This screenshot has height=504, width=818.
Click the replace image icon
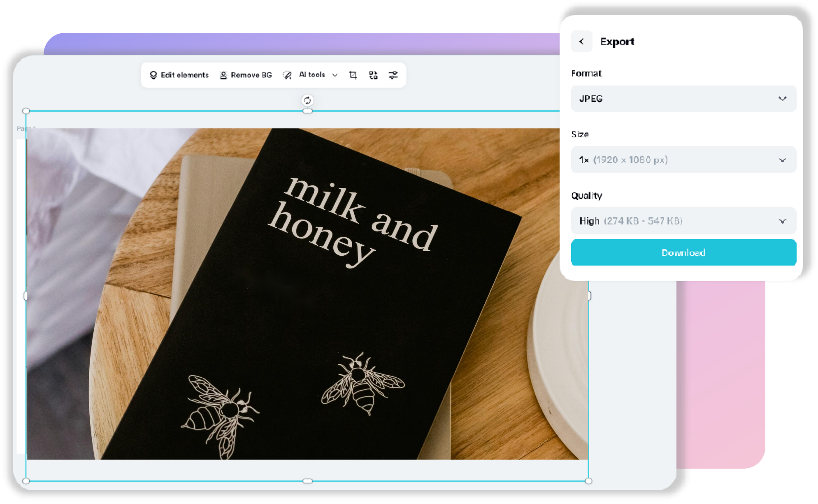point(373,75)
